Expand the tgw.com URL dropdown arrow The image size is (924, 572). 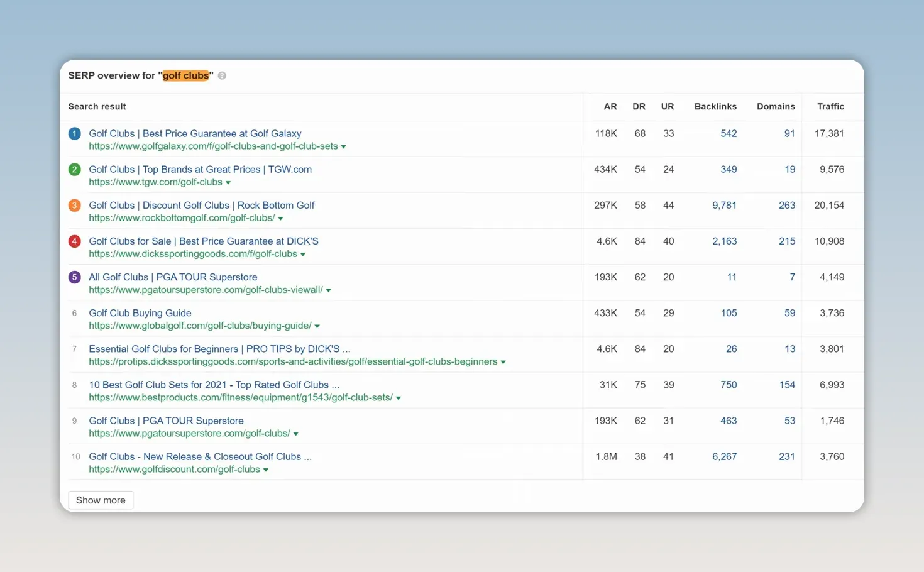228,182
